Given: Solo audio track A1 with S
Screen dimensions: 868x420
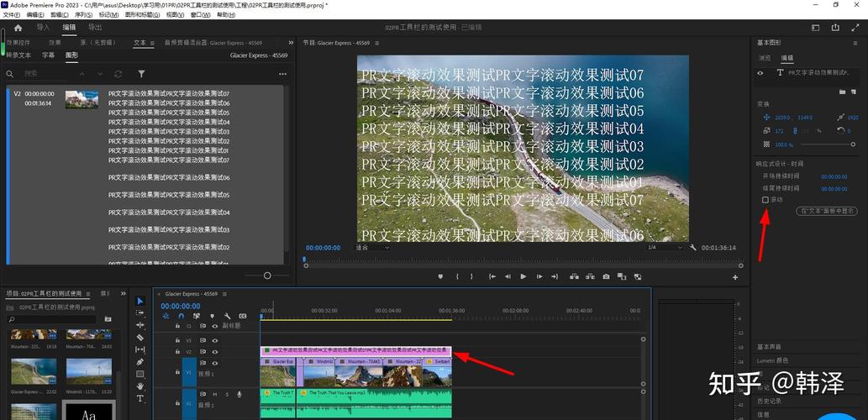Looking at the screenshot, I should coord(226,394).
